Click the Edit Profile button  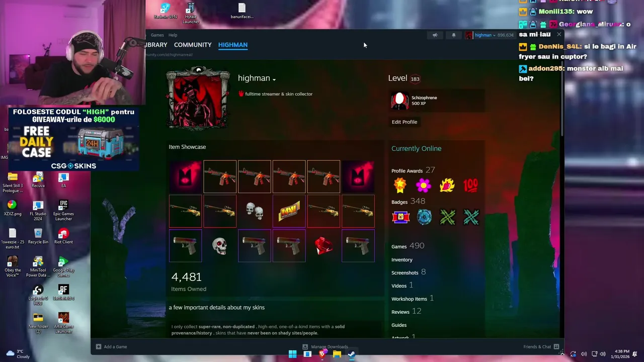pyautogui.click(x=405, y=122)
